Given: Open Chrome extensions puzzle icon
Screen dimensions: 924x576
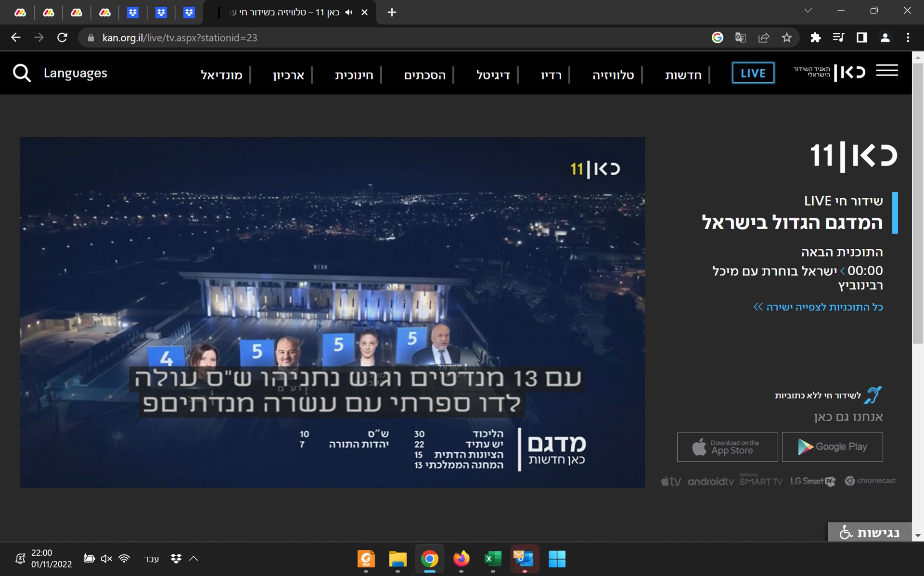Looking at the screenshot, I should coord(815,38).
